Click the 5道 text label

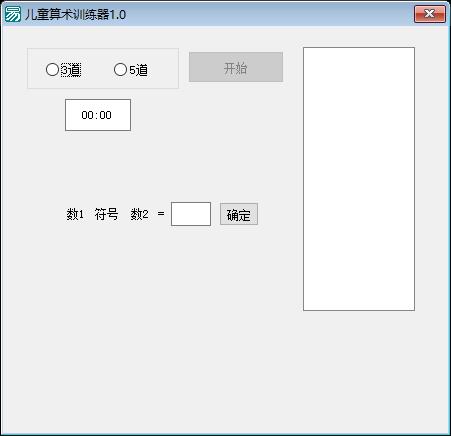[138, 70]
